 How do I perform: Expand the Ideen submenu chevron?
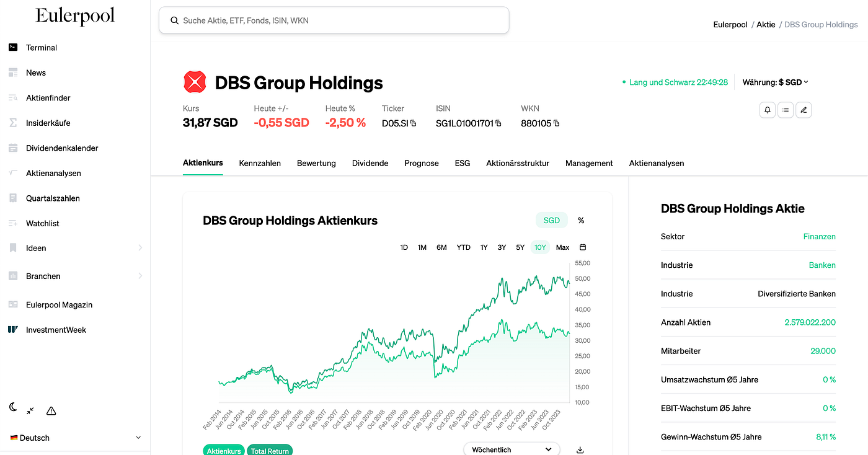[x=140, y=248]
